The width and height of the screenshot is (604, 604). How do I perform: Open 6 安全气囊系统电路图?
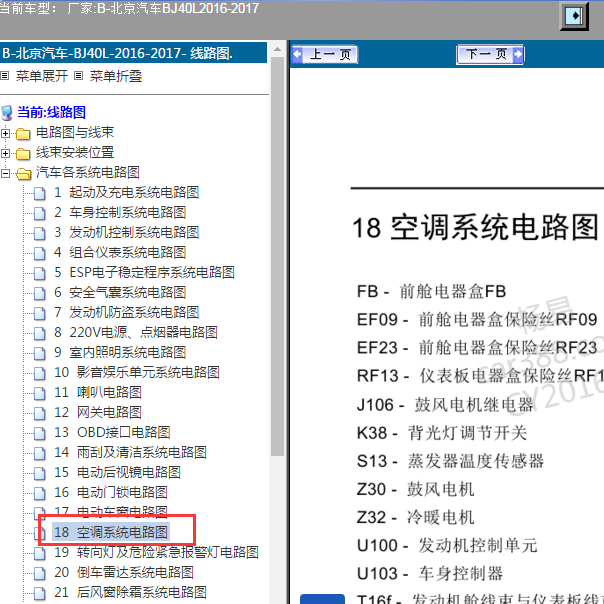click(x=120, y=292)
